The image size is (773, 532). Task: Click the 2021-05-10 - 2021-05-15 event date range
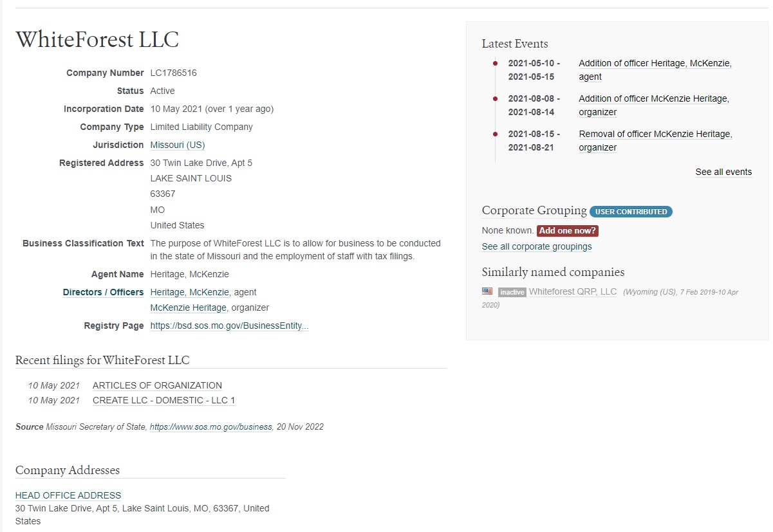point(534,70)
